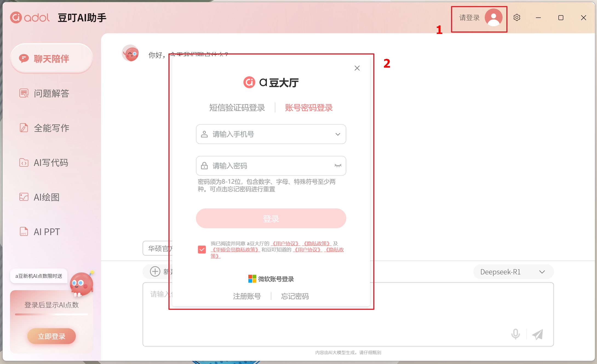Viewport: 597px width, 364px height.
Task: Switch to the 短信验证码登录 tab
Action: [x=237, y=108]
